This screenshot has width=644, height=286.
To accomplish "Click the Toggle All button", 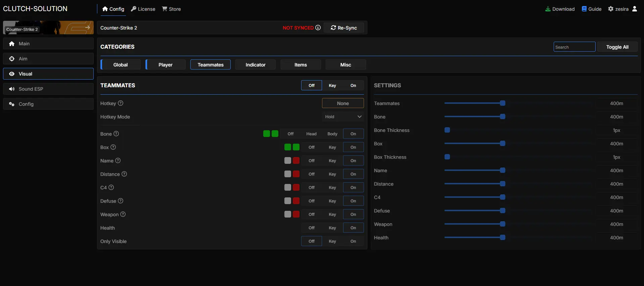I will pos(617,47).
